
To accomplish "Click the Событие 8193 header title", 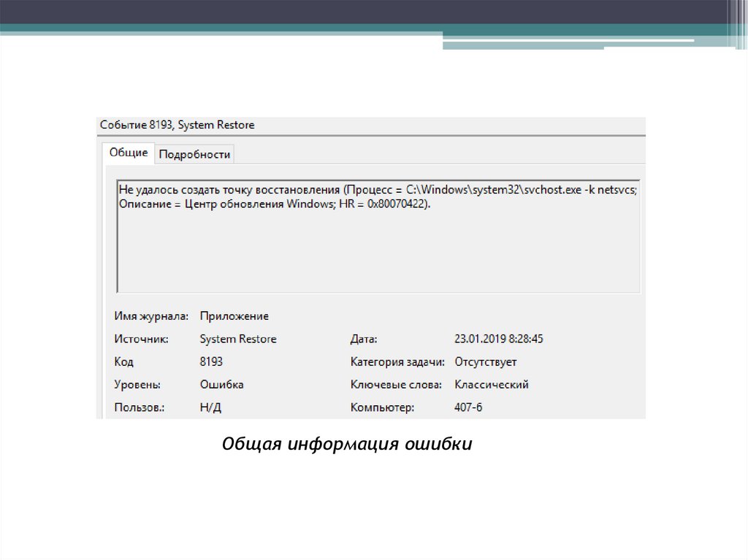I will pos(177,125).
